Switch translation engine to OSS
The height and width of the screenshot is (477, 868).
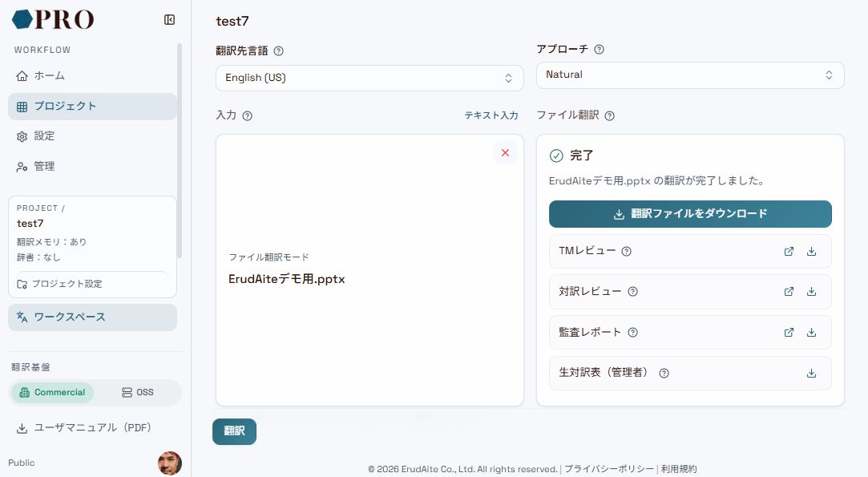click(x=137, y=392)
